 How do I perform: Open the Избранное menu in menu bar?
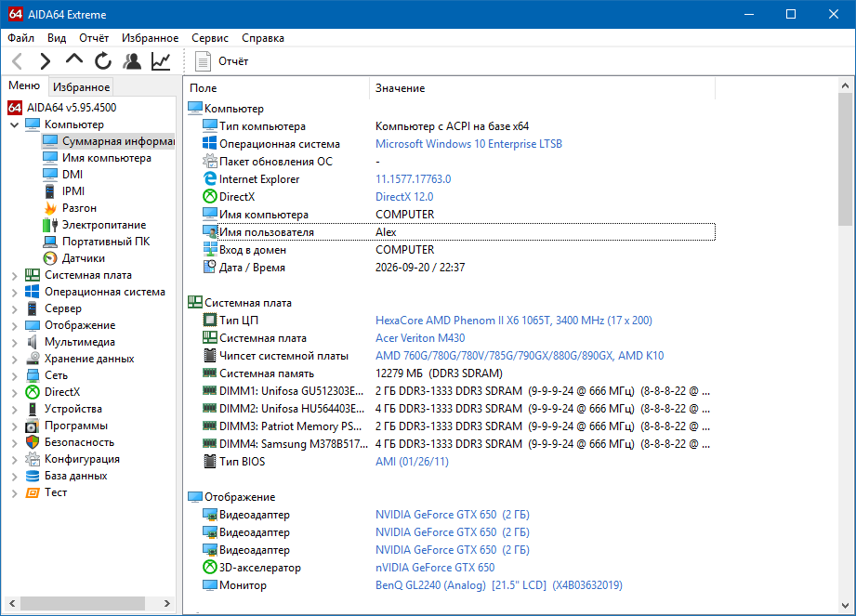pos(151,38)
